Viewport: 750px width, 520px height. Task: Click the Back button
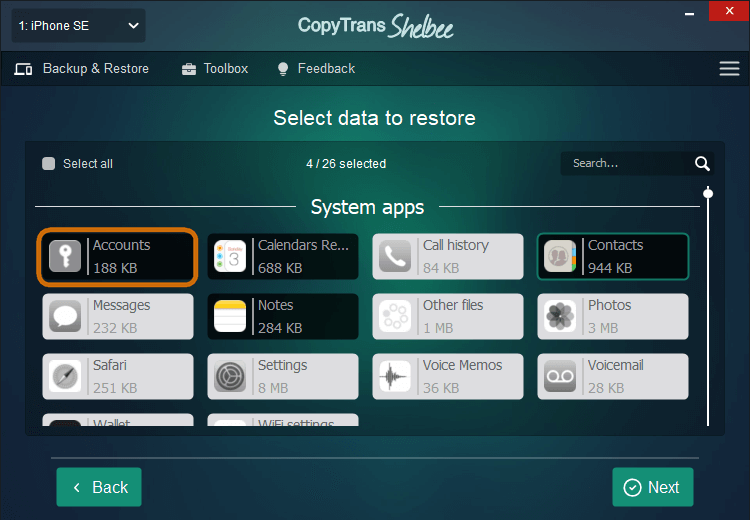(x=99, y=487)
